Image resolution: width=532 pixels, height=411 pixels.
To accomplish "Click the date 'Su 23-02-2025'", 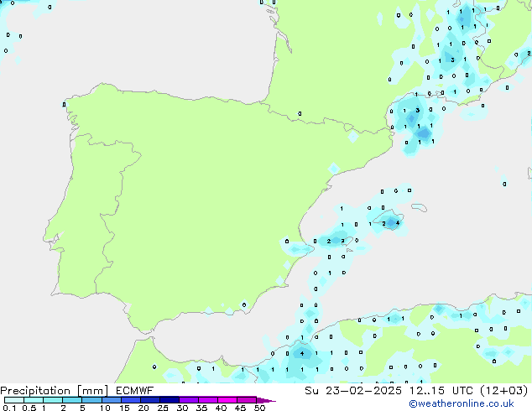I will point(353,391).
